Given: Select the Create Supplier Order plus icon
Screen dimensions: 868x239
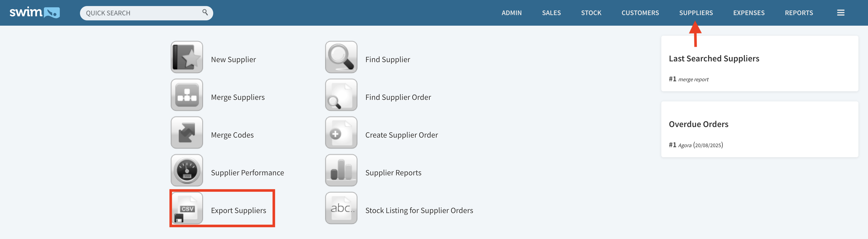Looking at the screenshot, I should (341, 133).
